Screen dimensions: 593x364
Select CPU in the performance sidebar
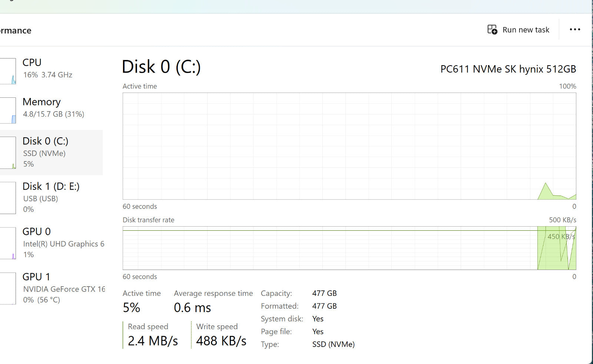pos(47,68)
